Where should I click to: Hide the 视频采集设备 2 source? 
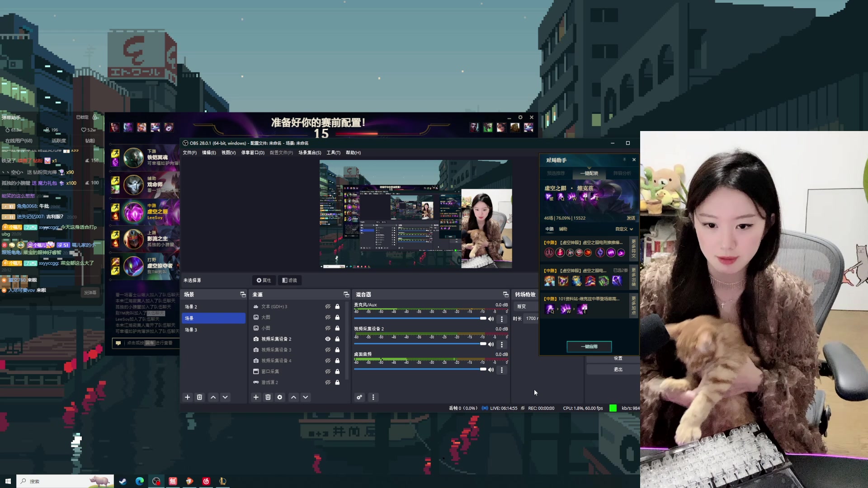tap(328, 339)
